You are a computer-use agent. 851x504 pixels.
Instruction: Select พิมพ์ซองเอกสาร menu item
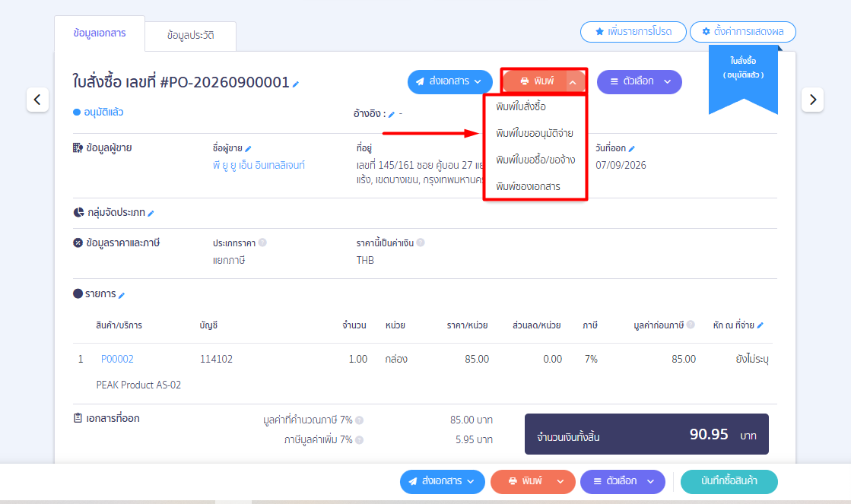tap(528, 187)
